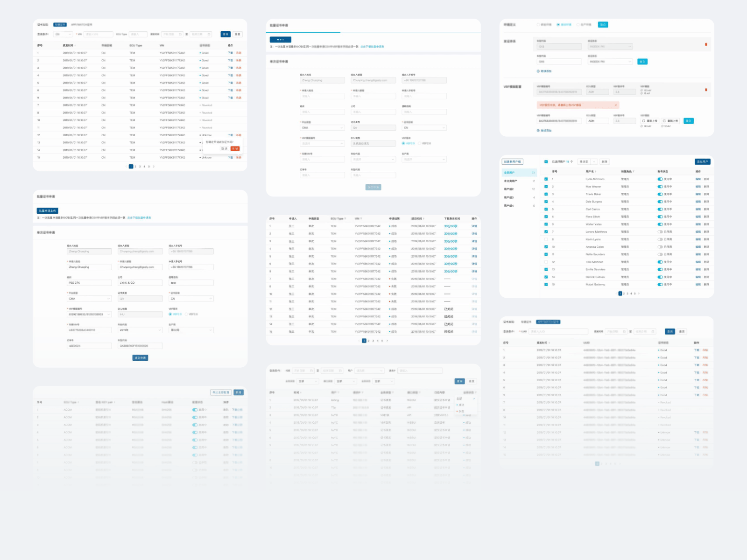Sort users by the 用户名 column icon

pyautogui.click(x=596, y=171)
